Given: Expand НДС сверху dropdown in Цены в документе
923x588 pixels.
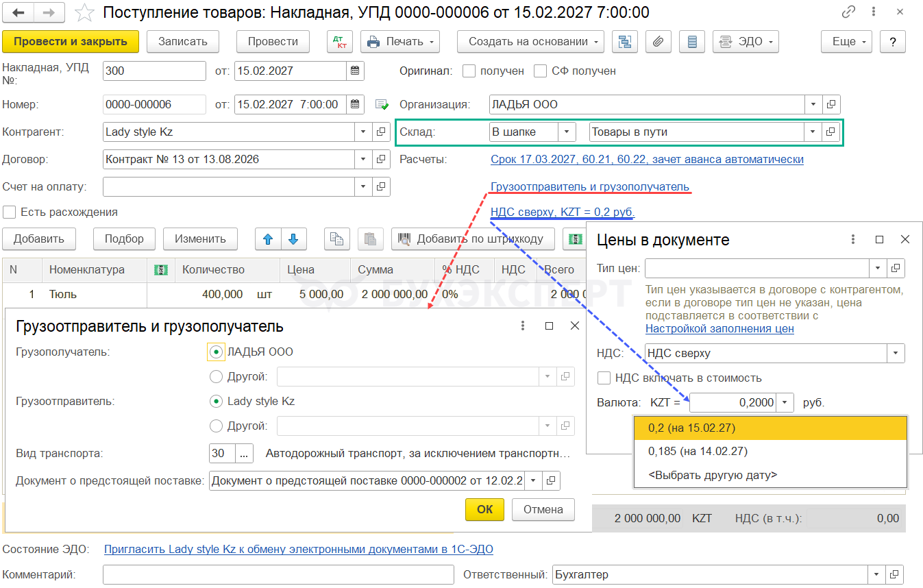Looking at the screenshot, I should tap(896, 354).
